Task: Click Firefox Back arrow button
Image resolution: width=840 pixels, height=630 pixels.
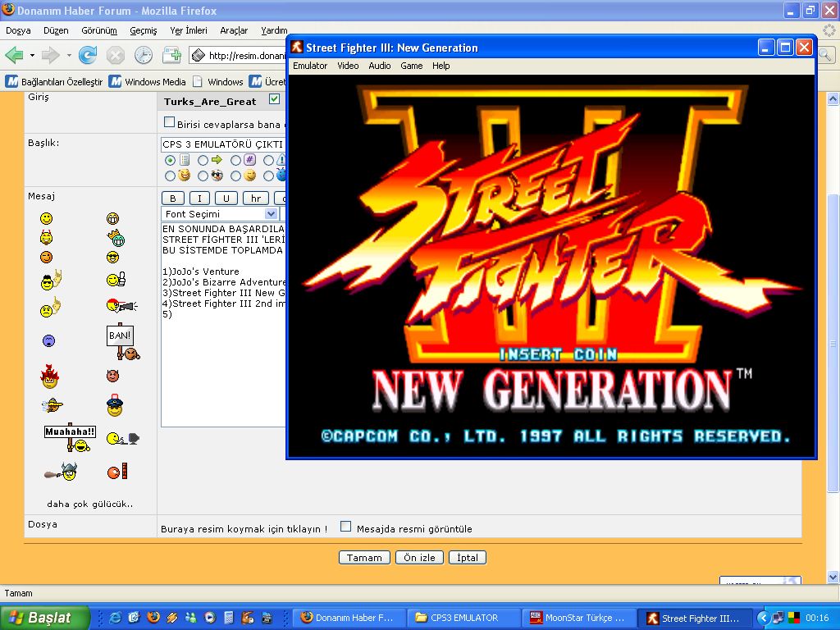Action: point(14,55)
